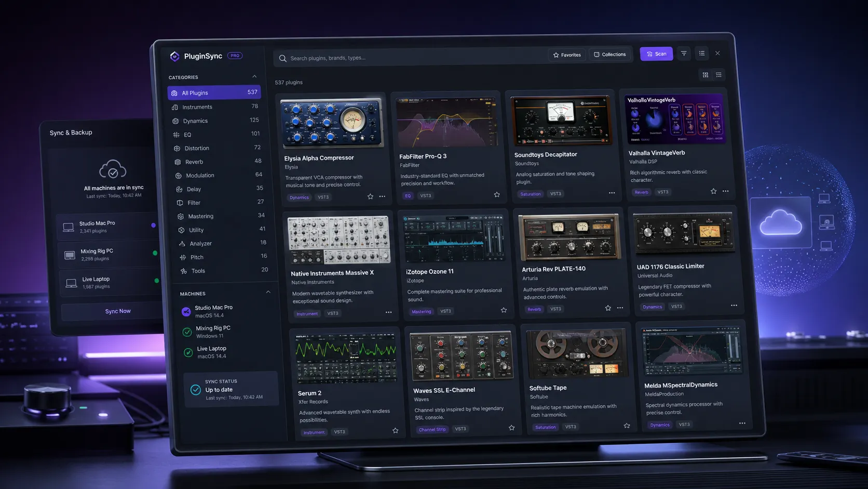Viewport: 868px width, 489px height.
Task: Click '537 plugins' count text
Action: pyautogui.click(x=289, y=82)
